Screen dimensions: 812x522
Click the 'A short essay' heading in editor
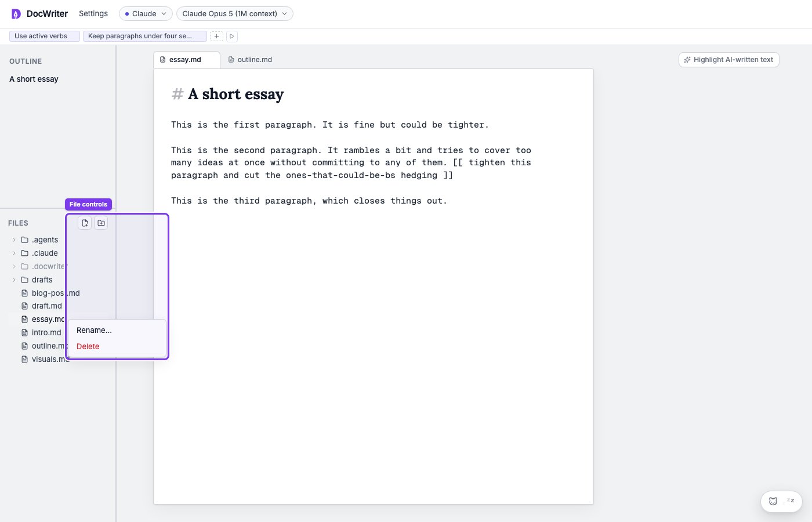235,94
